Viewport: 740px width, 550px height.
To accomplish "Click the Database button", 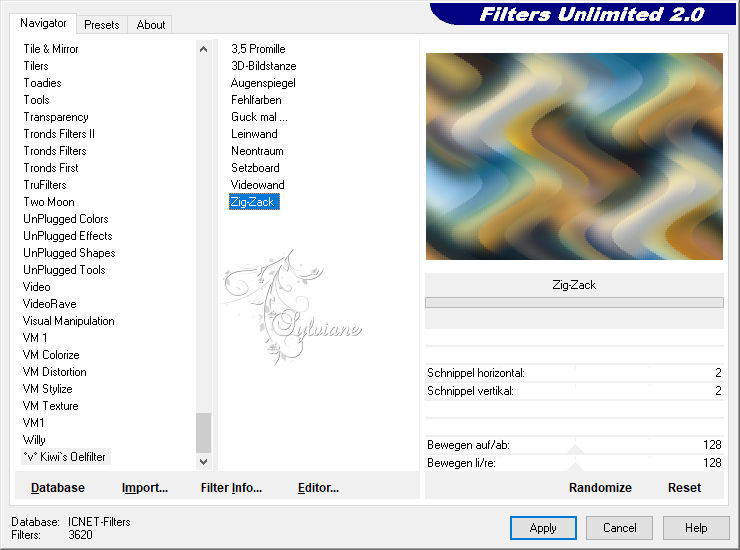I will [58, 488].
